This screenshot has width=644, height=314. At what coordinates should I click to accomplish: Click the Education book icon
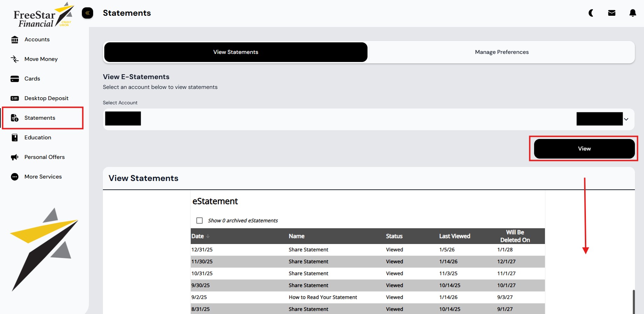(15, 138)
